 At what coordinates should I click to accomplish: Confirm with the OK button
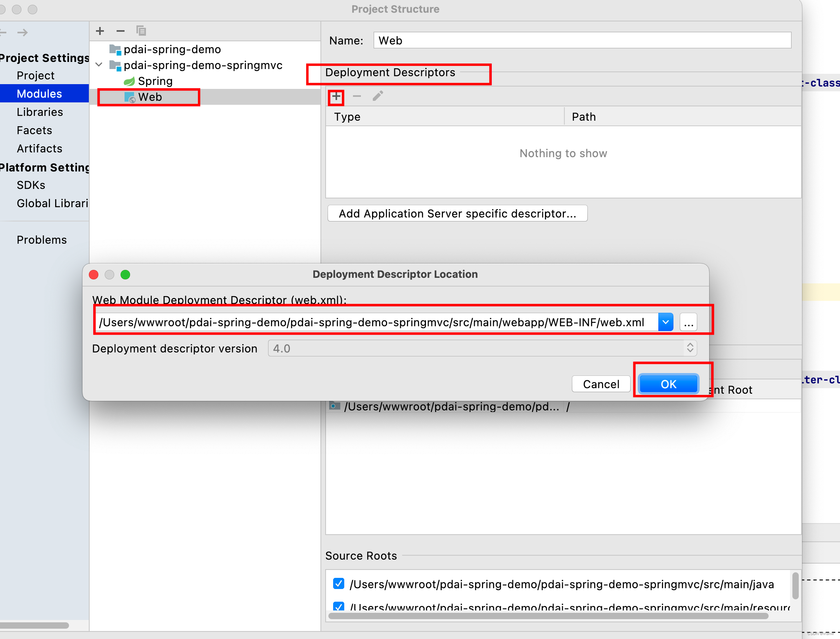(x=668, y=384)
